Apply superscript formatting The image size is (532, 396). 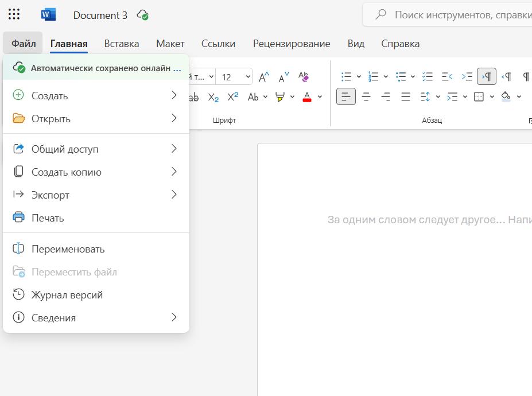233,97
